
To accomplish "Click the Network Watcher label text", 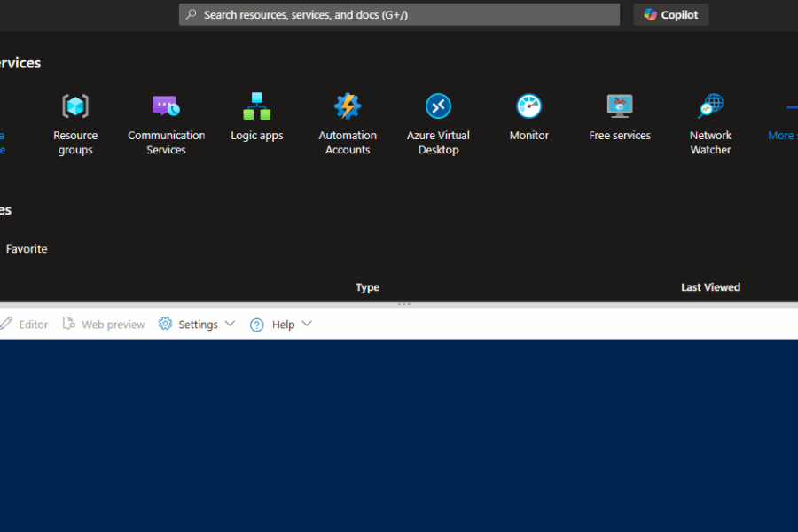I will tap(710, 143).
